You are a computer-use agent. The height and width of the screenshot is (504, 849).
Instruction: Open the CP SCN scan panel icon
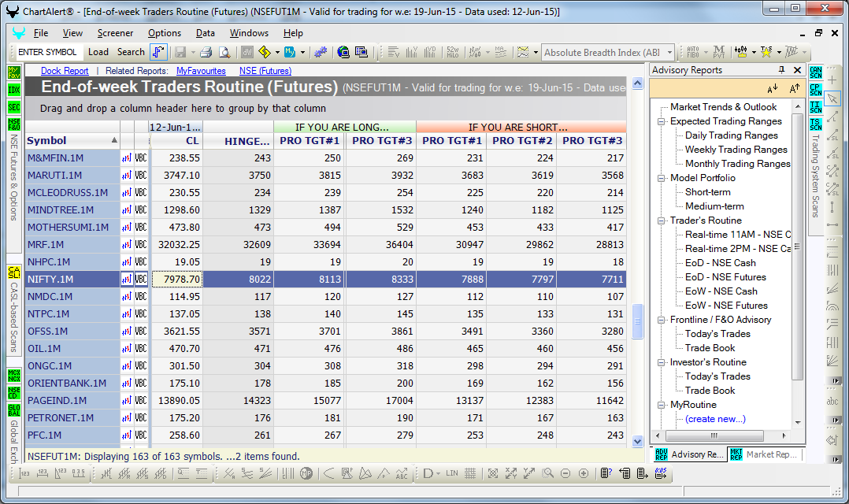(816, 90)
